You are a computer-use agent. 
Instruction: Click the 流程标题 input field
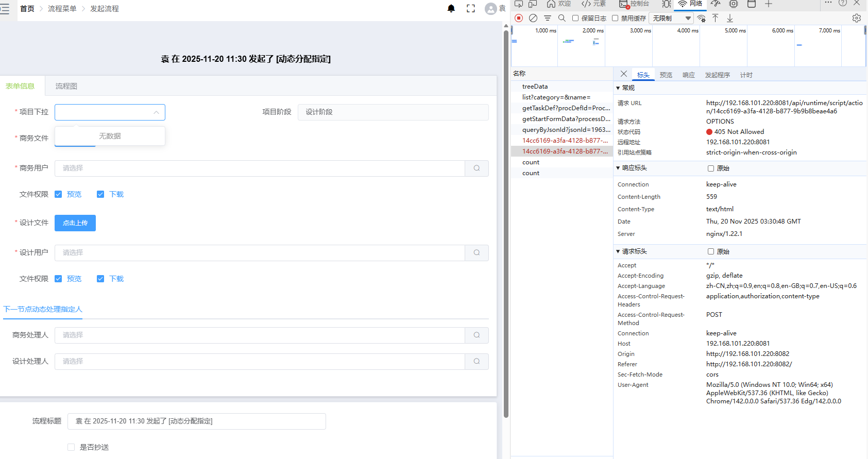coord(197,421)
